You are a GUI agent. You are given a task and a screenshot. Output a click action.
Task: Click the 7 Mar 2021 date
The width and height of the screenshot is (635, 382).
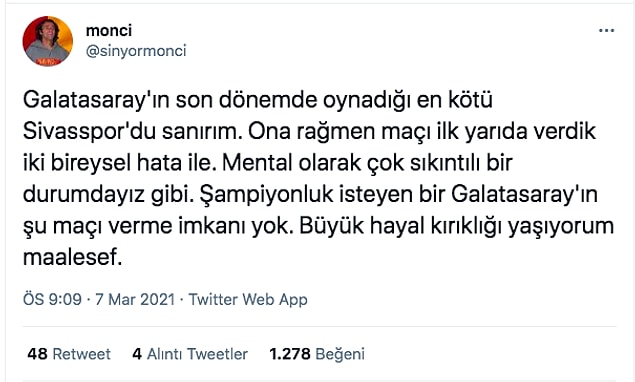click(x=135, y=300)
